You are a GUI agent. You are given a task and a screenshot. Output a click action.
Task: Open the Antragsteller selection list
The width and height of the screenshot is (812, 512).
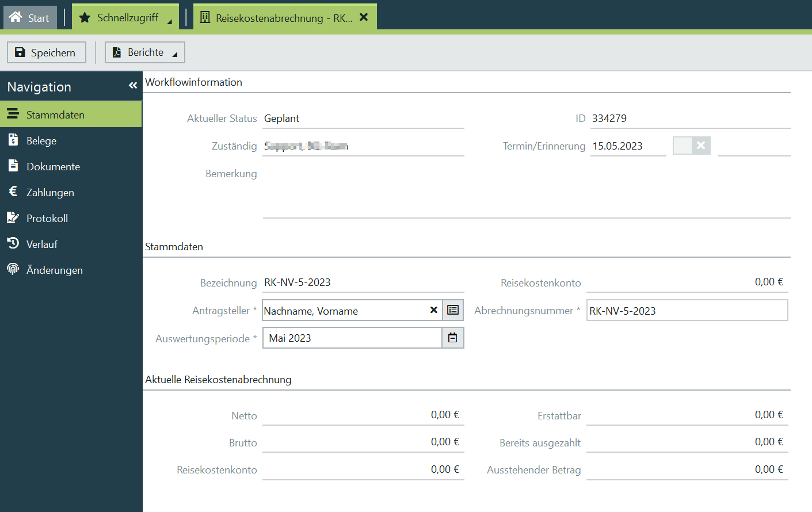point(453,310)
